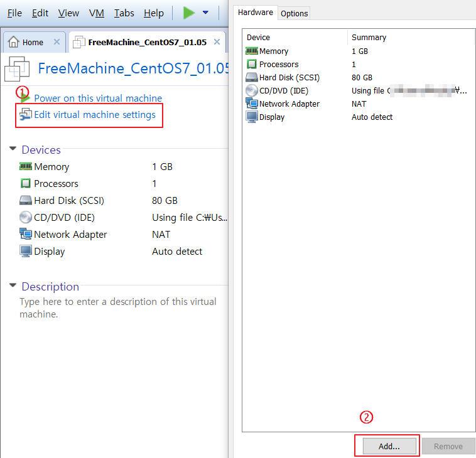This screenshot has width=476, height=458.
Task: Click Memory chip icon in Devices section
Action: (26, 166)
